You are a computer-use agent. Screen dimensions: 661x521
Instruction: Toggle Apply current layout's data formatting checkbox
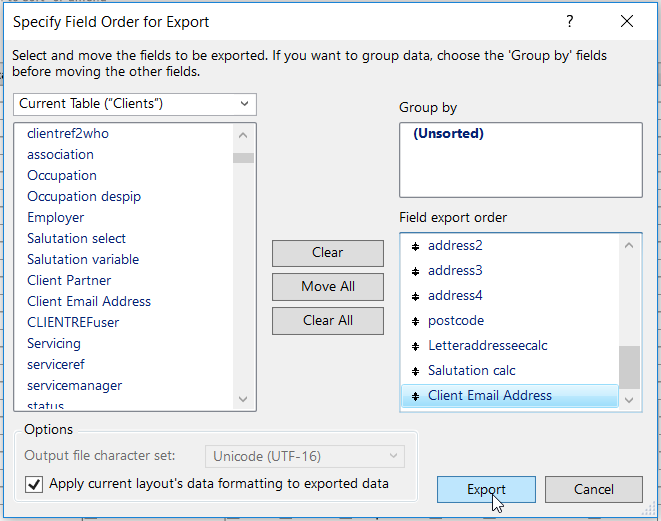point(34,484)
